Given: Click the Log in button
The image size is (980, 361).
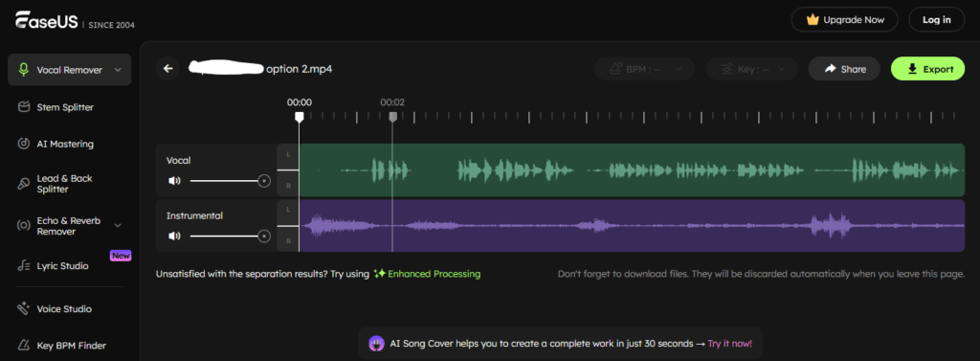Looking at the screenshot, I should click(937, 19).
